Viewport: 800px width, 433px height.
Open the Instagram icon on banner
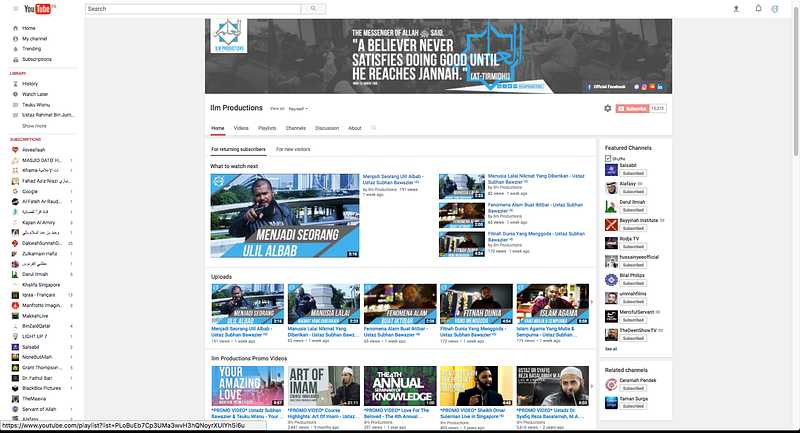pyautogui.click(x=644, y=87)
